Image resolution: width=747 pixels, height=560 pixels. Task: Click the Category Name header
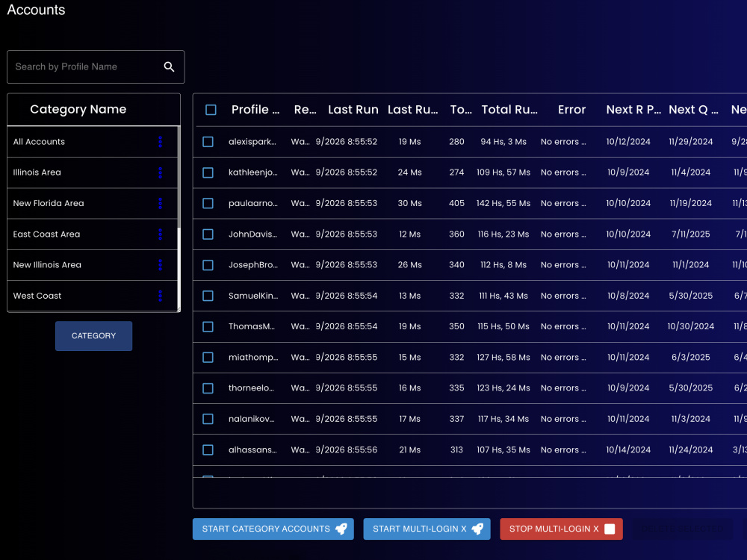tap(78, 109)
